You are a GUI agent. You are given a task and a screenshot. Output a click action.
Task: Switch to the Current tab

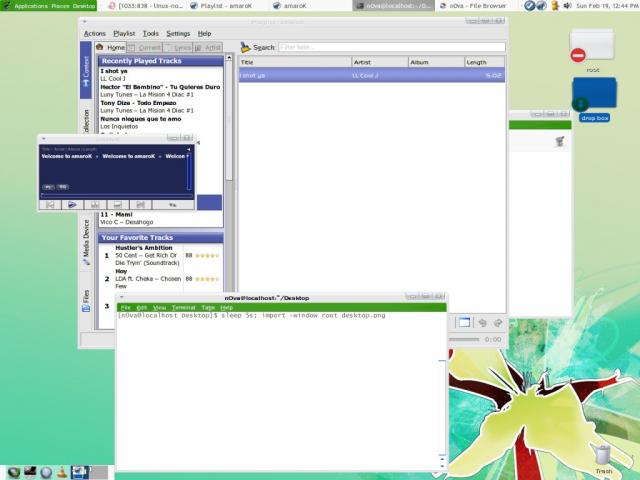coord(144,48)
